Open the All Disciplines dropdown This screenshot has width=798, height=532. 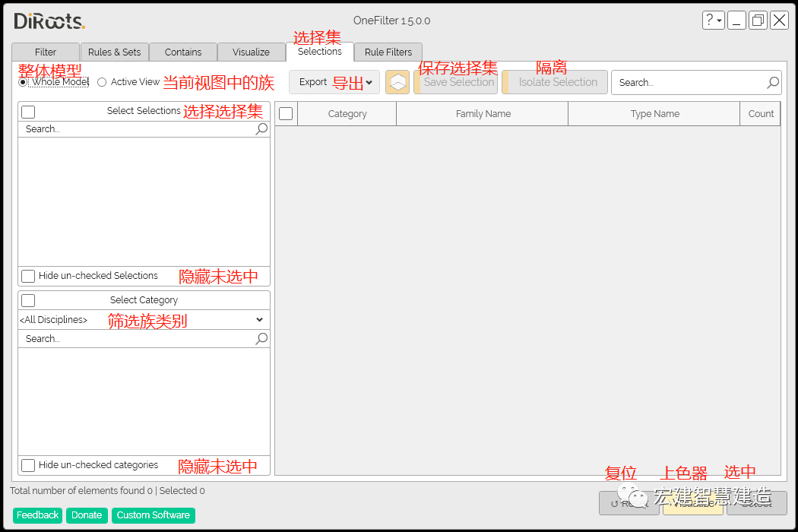click(x=259, y=319)
